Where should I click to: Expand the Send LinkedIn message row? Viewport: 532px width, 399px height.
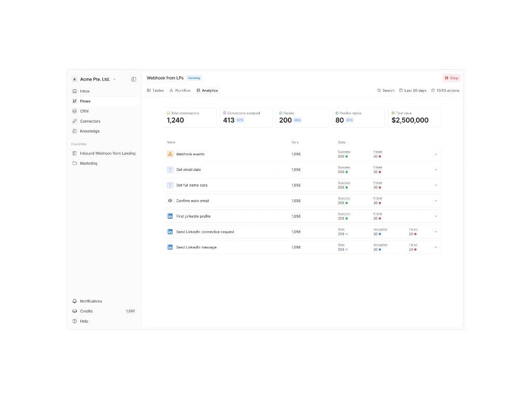tap(436, 247)
